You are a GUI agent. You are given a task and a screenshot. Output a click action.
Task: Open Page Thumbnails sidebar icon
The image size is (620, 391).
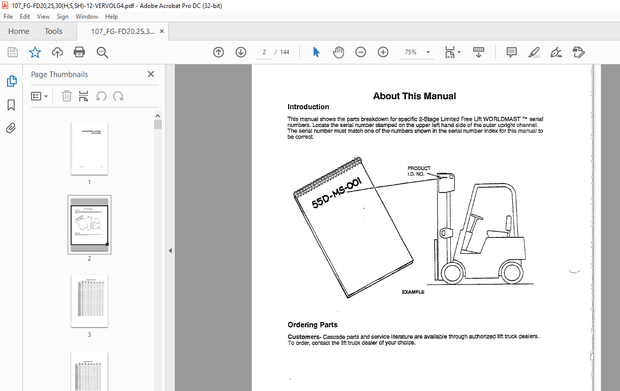coord(11,81)
